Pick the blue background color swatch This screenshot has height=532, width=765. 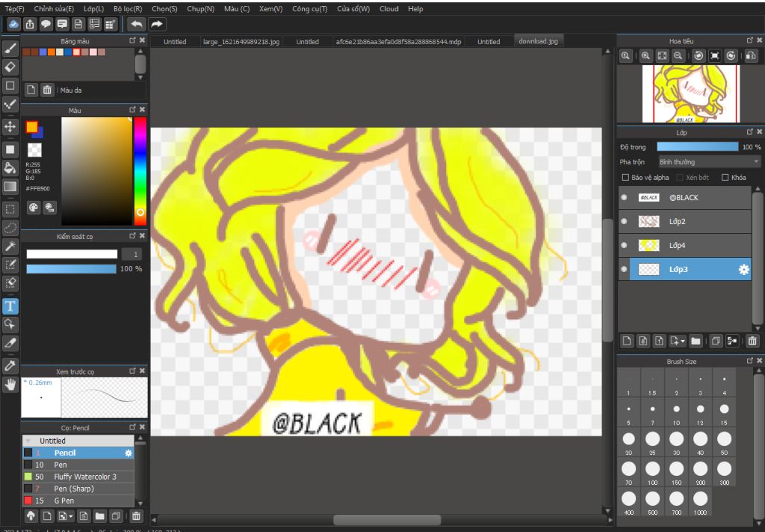(39, 132)
